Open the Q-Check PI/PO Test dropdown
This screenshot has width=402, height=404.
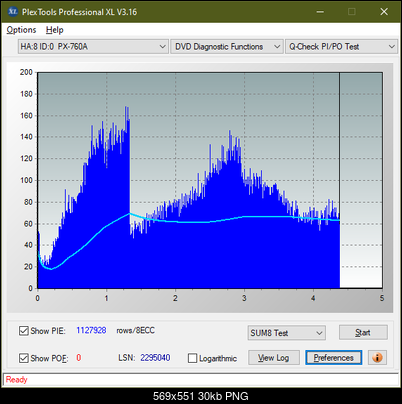[x=342, y=47]
